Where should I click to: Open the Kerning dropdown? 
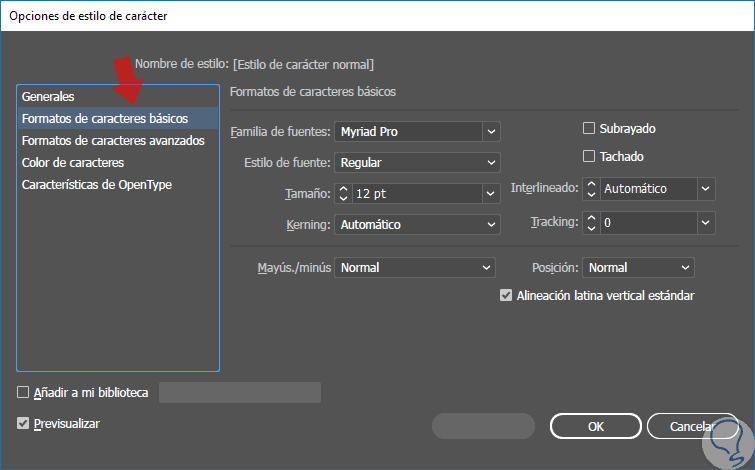490,225
